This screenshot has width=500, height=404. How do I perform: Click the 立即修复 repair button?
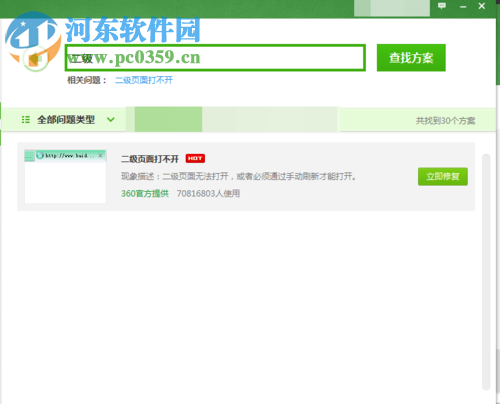coord(443,176)
